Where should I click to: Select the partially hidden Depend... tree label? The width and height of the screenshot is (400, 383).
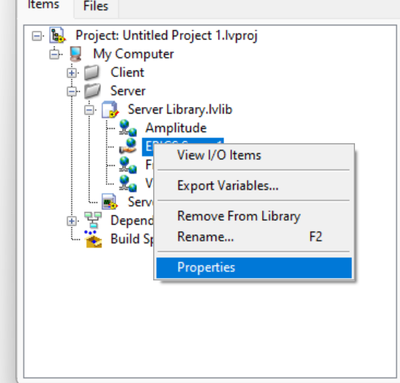coord(132,220)
